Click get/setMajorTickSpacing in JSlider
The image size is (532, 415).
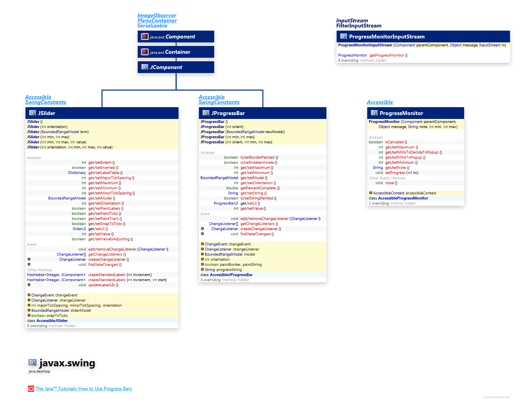click(110, 178)
